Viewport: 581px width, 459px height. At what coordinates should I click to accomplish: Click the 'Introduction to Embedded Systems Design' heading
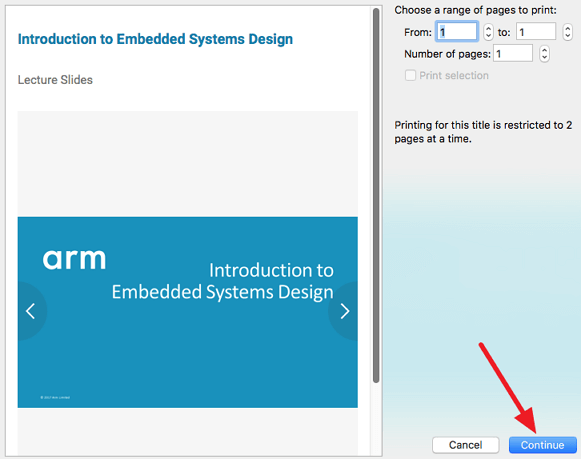point(155,39)
